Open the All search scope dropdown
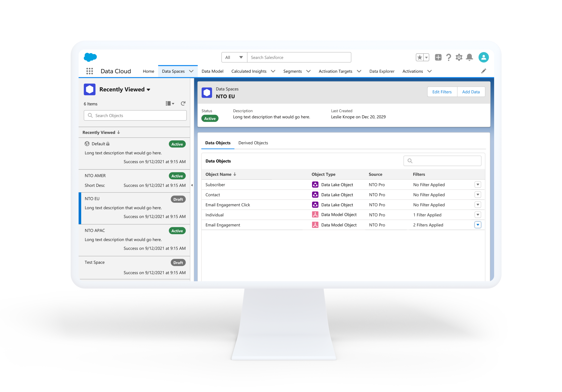Image resolution: width=562 pixels, height=392 pixels. click(x=234, y=57)
